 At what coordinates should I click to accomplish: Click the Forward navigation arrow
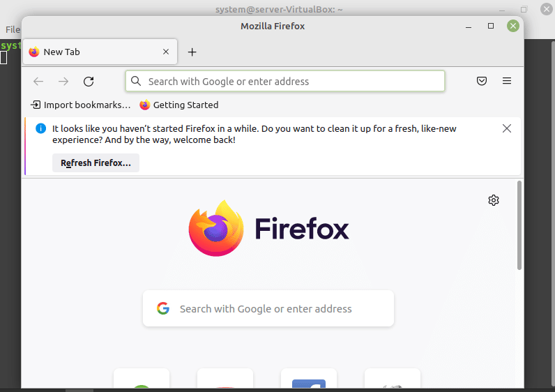coord(63,82)
